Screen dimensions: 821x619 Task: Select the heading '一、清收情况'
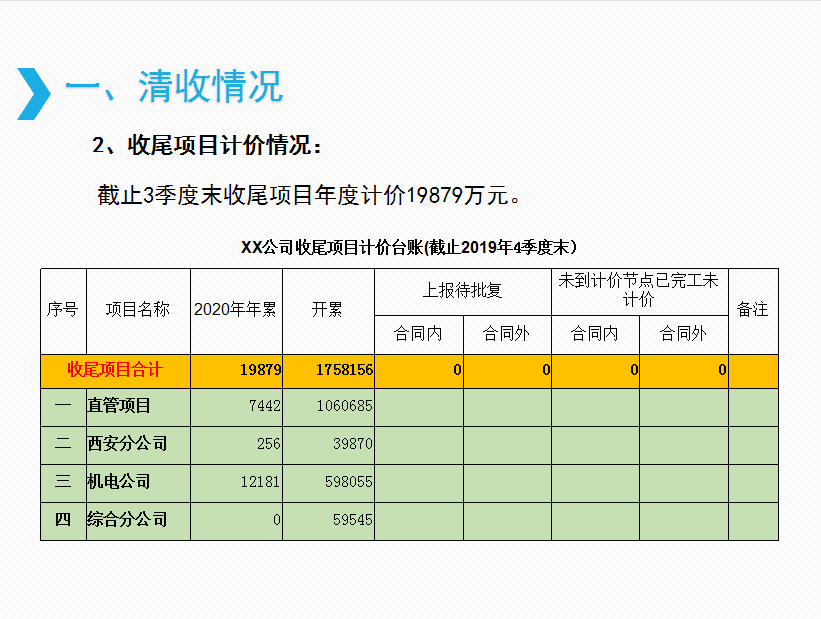pos(174,86)
